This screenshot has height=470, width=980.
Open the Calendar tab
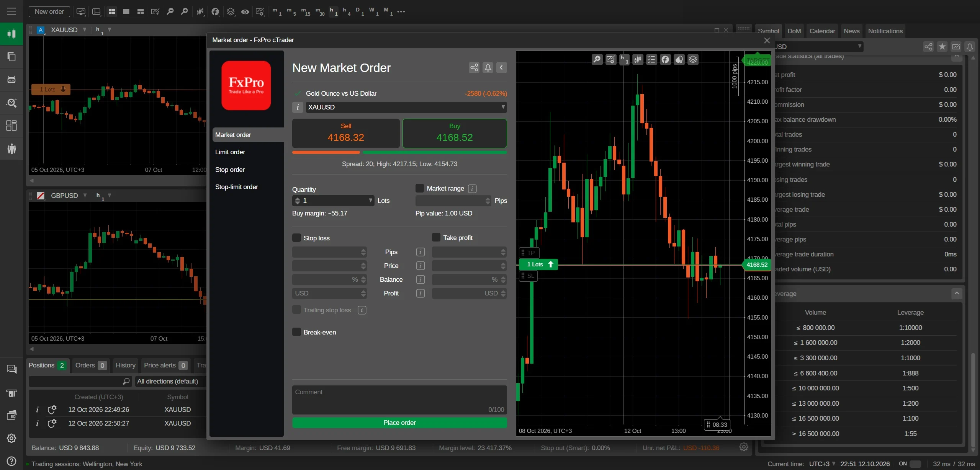[822, 31]
